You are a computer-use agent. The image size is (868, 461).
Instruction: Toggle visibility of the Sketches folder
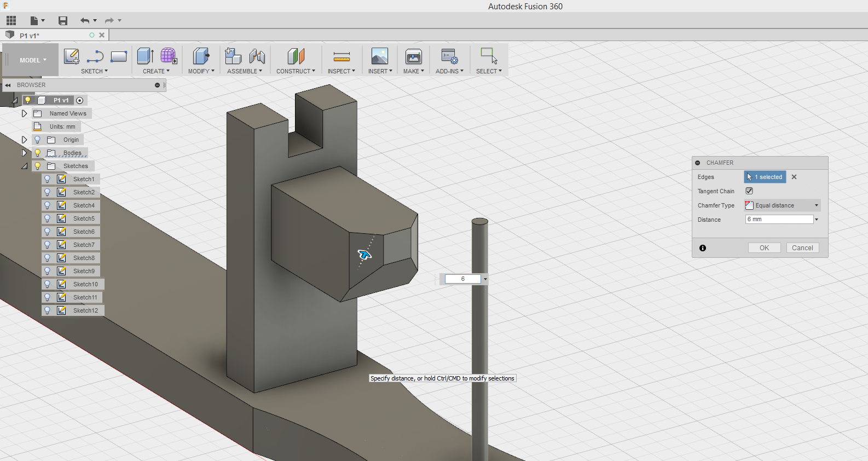click(38, 166)
